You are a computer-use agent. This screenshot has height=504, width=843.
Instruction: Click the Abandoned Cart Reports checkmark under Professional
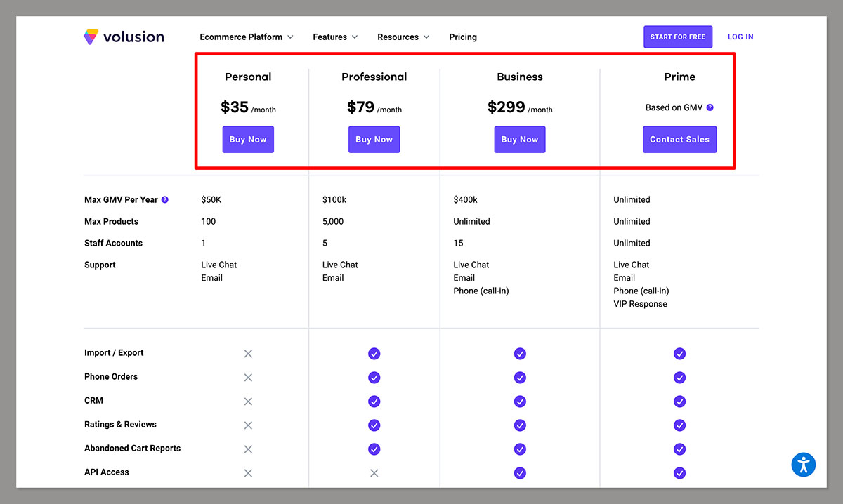tap(374, 449)
